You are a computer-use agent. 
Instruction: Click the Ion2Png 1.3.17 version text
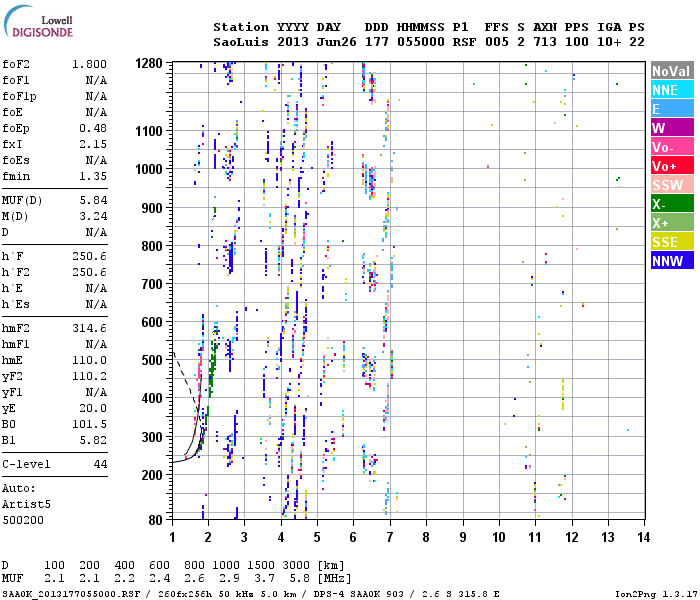tap(656, 594)
